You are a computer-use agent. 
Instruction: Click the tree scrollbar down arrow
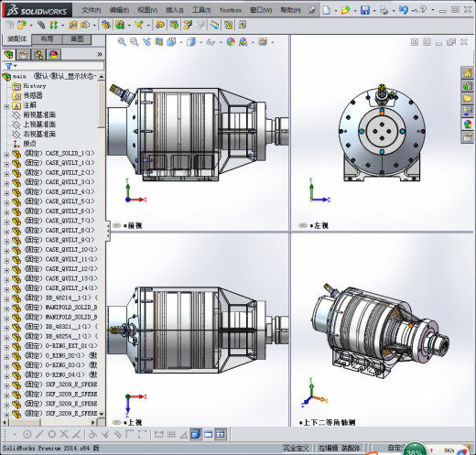pyautogui.click(x=102, y=414)
